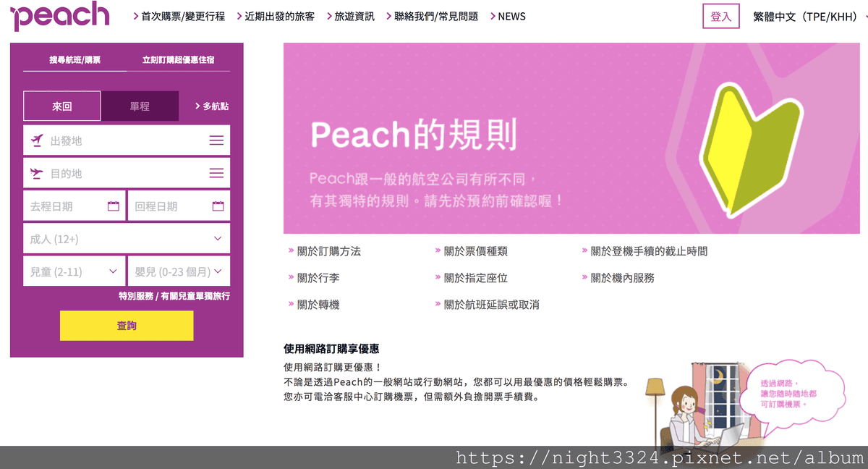868x469 pixels.
Task: Open 近期出發的旅客 menu
Action: click(276, 16)
